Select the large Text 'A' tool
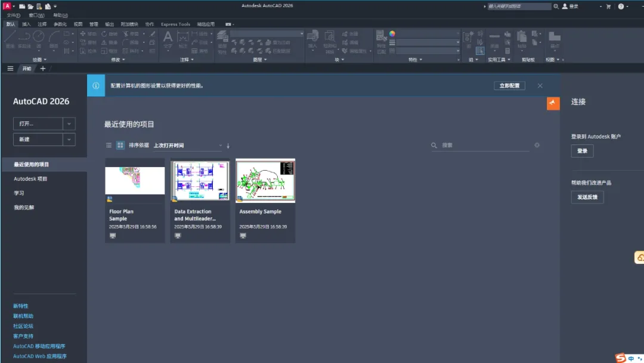The image size is (644, 363). [168, 39]
